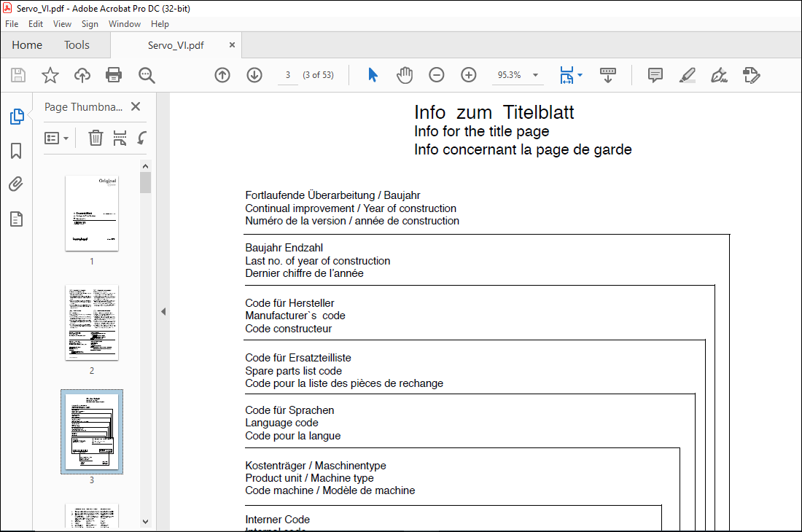The image size is (802, 532).
Task: Click 'Spare parts list code' text
Action: pyautogui.click(x=293, y=371)
